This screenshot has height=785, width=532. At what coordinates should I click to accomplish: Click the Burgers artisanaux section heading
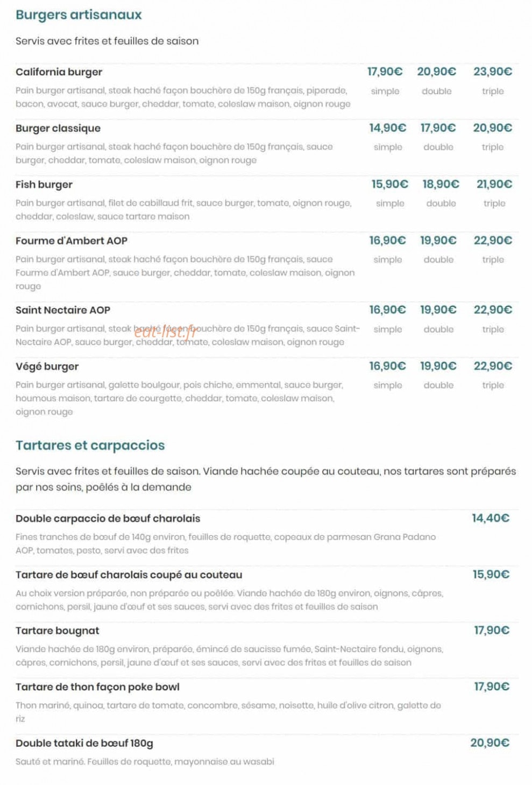(79, 15)
